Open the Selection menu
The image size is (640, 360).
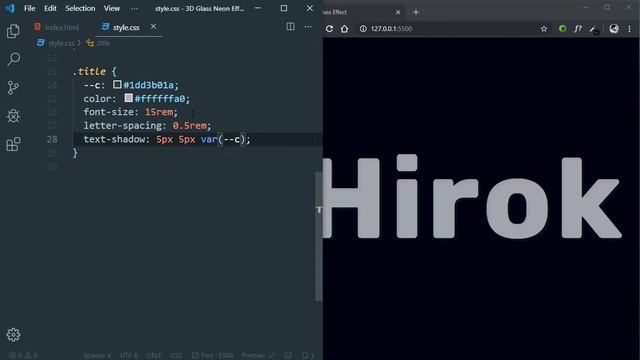tap(80, 8)
